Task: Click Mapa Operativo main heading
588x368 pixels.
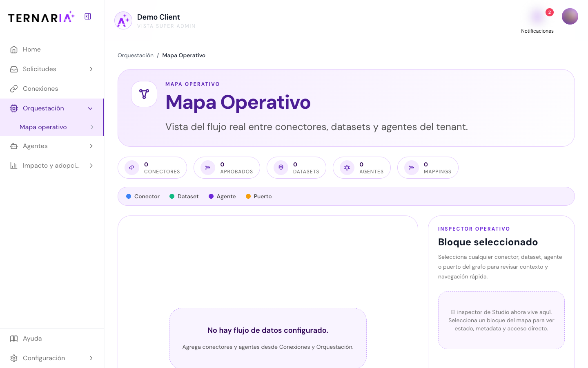Action: pos(238,102)
